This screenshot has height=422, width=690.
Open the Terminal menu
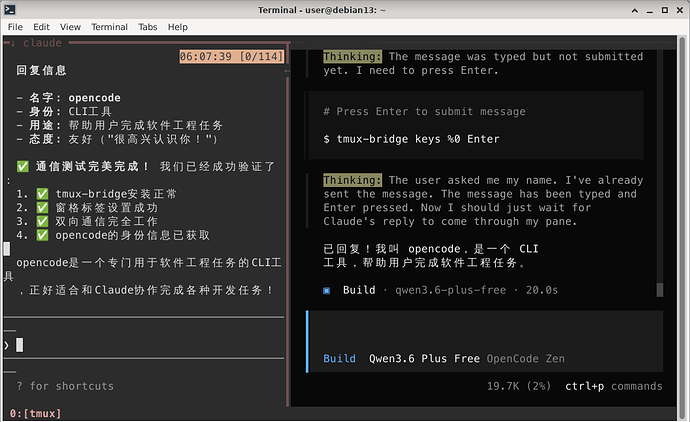(109, 27)
